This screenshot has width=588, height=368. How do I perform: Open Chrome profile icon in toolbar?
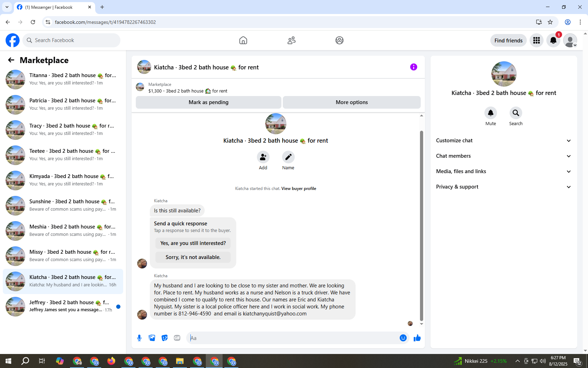click(x=568, y=22)
